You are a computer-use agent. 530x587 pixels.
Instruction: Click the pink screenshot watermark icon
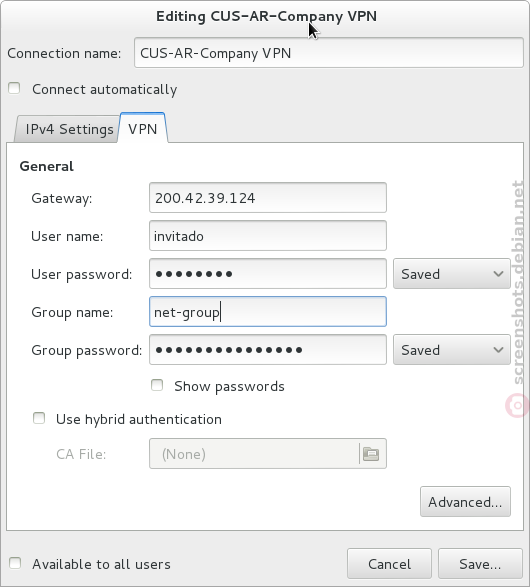517,405
